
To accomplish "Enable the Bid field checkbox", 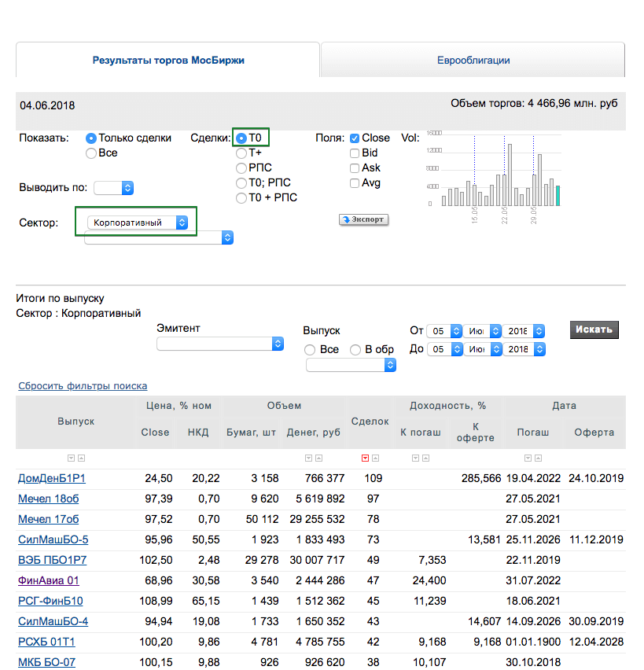I will point(355,153).
